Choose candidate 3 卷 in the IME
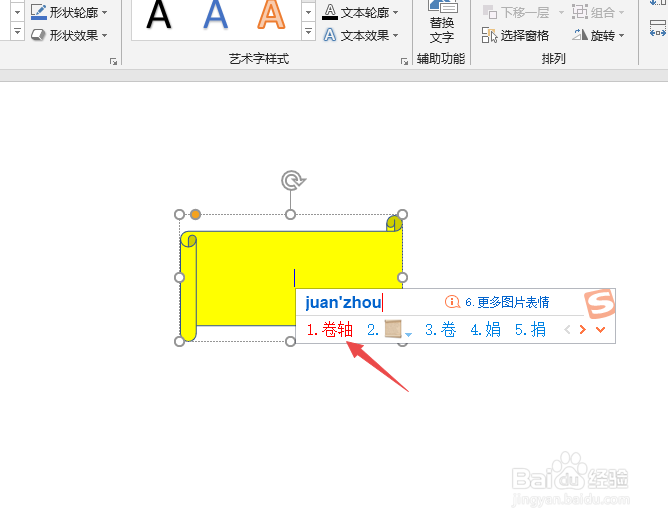668x523 pixels. pyautogui.click(x=441, y=330)
